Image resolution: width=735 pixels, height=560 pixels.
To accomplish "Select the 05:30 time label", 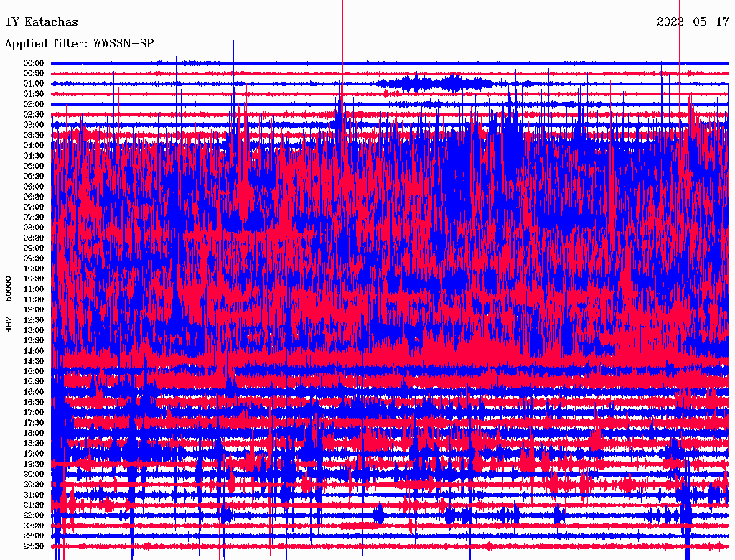I will pos(34,177).
